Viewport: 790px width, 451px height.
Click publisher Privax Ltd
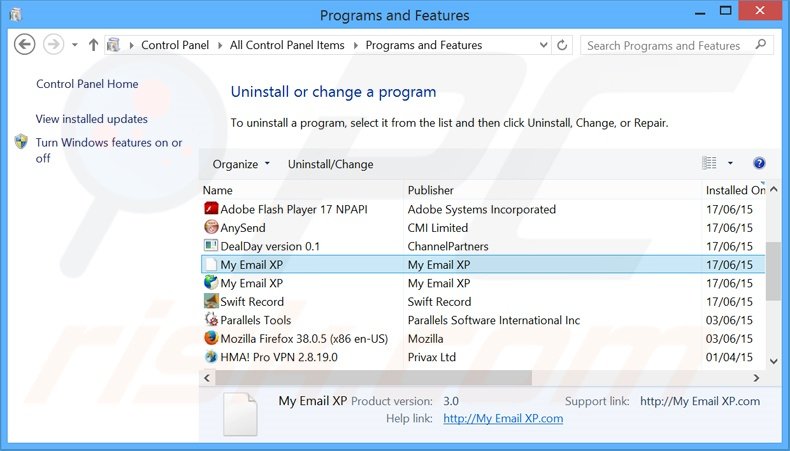click(432, 357)
